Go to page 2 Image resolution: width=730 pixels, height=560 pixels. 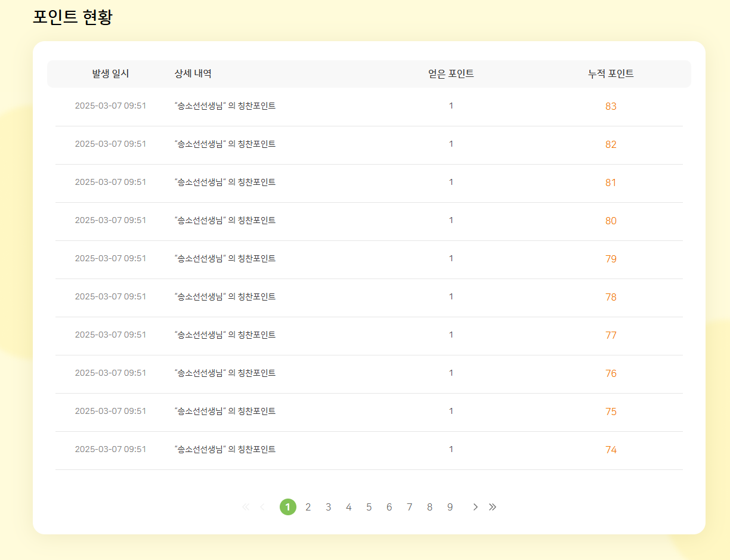(308, 507)
